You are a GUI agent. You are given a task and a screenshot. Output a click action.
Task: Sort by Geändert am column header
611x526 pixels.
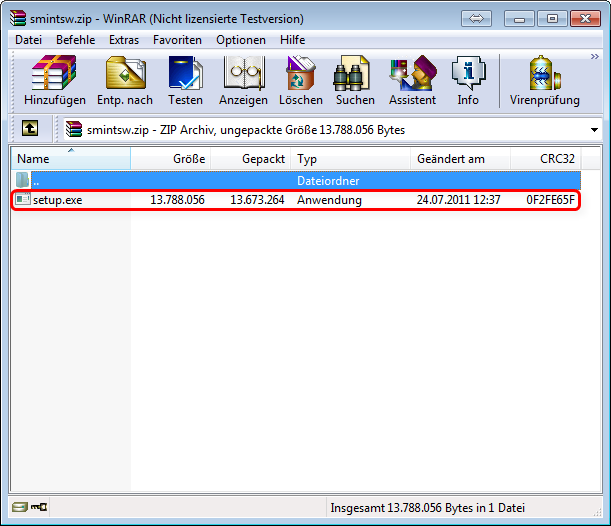click(x=461, y=159)
